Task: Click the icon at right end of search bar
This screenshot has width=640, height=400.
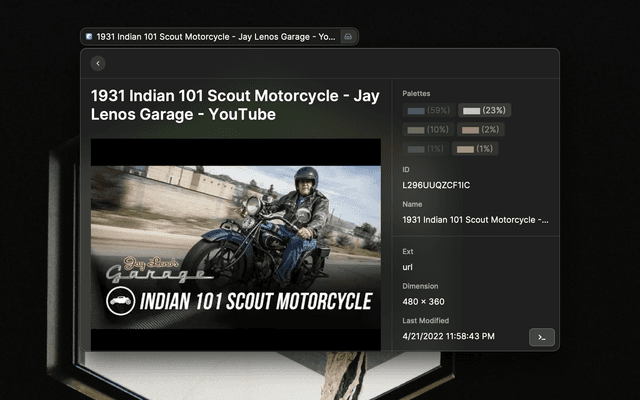Action: point(348,36)
